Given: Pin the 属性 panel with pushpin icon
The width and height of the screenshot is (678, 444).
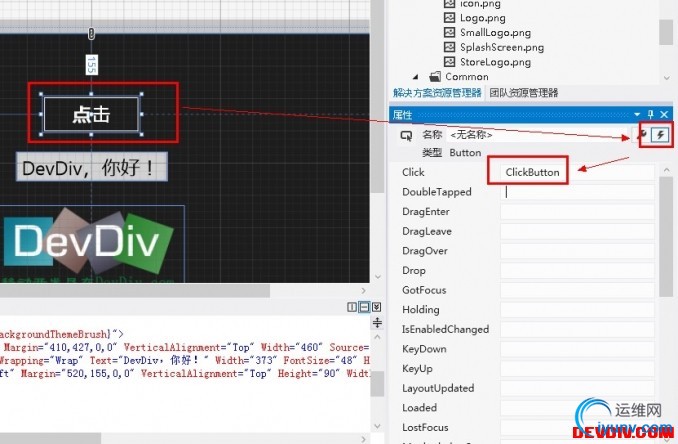Looking at the screenshot, I should point(650,114).
